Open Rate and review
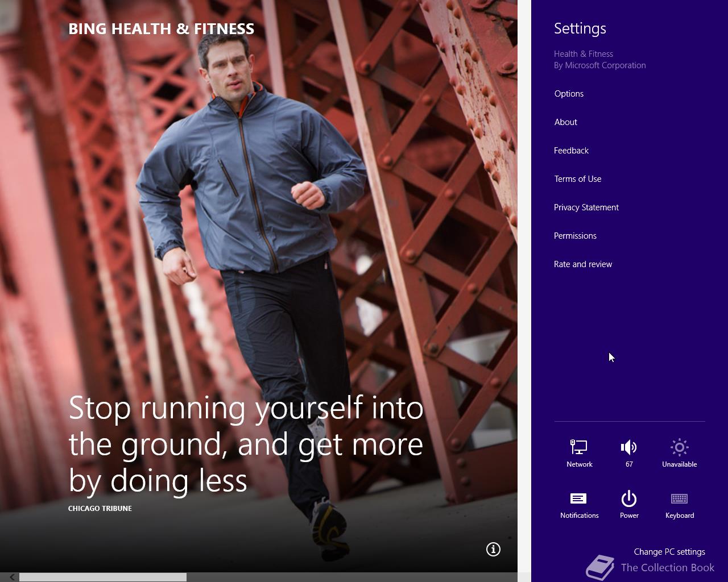 (583, 264)
